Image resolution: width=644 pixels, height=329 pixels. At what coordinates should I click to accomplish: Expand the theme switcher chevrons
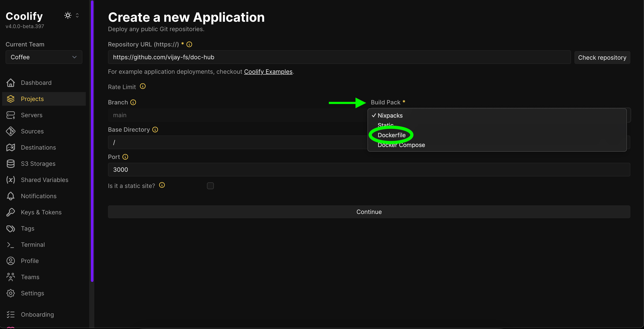pyautogui.click(x=77, y=16)
